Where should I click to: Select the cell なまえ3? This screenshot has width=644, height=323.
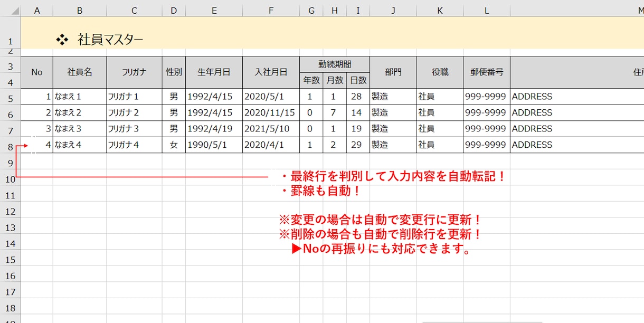pyautogui.click(x=80, y=129)
